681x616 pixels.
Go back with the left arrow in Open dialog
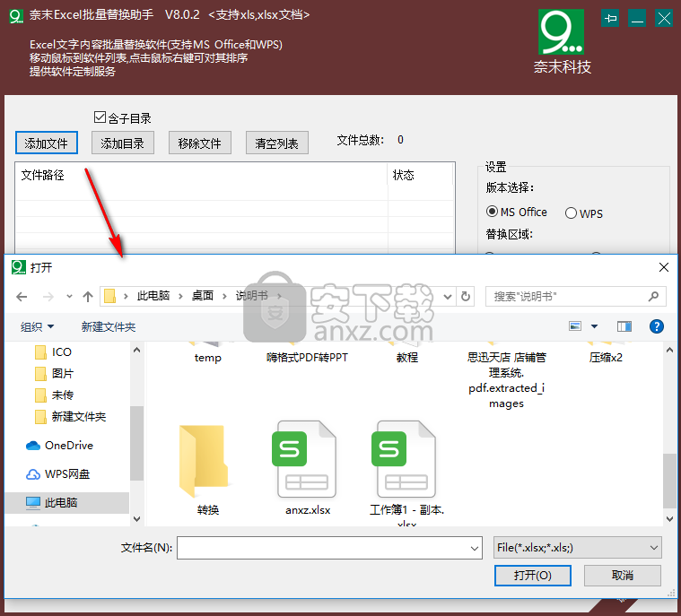[x=22, y=297]
